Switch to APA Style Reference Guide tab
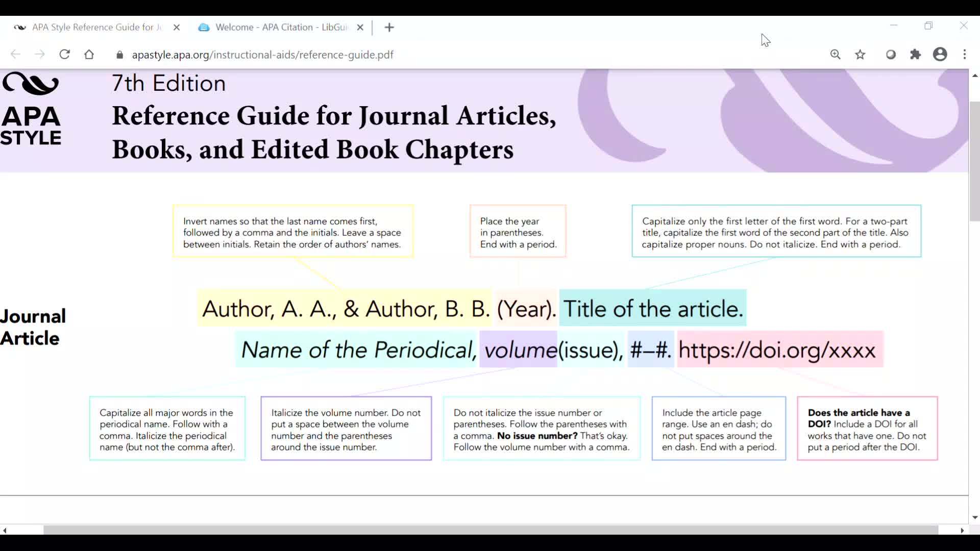Viewport: 980px width, 551px height. tap(97, 28)
